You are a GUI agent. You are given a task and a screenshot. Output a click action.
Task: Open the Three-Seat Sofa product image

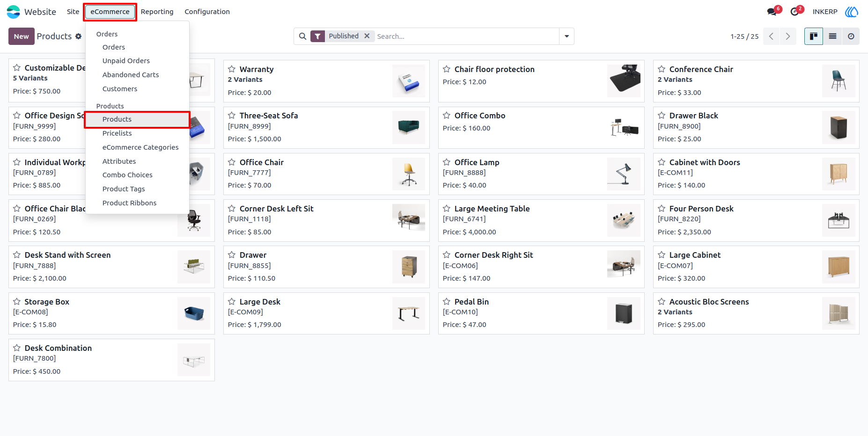pos(409,127)
